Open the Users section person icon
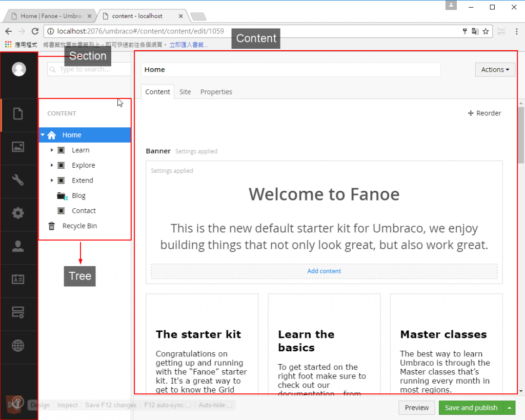 coord(18,246)
